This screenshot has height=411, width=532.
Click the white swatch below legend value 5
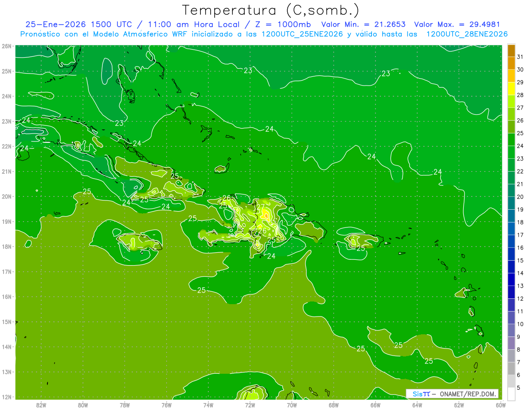[511, 394]
